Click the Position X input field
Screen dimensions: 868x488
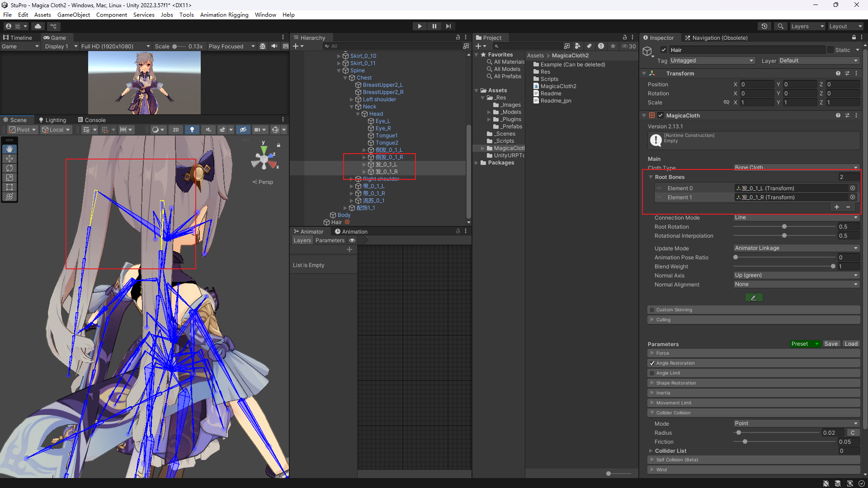pos(757,84)
